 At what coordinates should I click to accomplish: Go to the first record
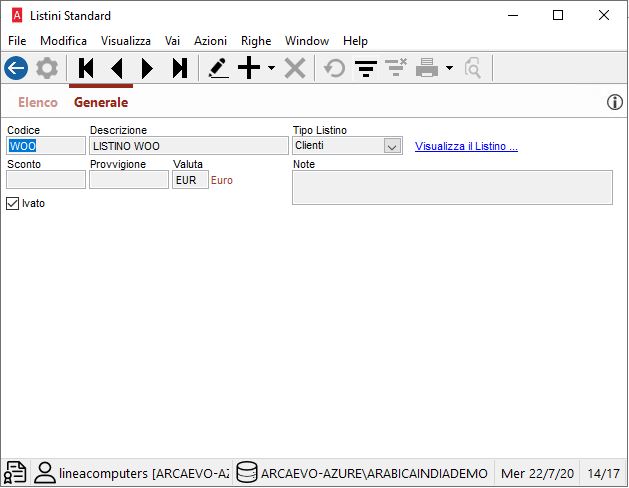tap(86, 68)
